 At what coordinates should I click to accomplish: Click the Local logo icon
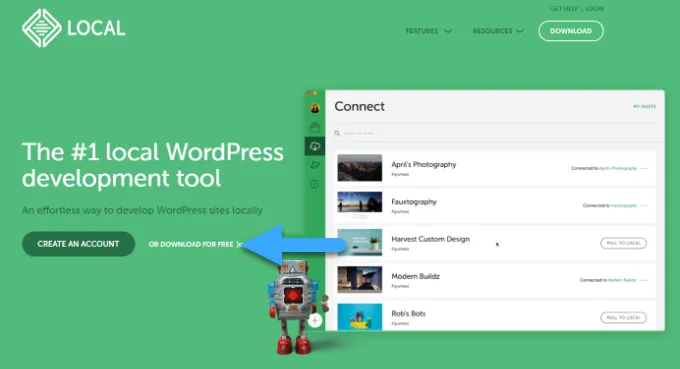point(42,28)
